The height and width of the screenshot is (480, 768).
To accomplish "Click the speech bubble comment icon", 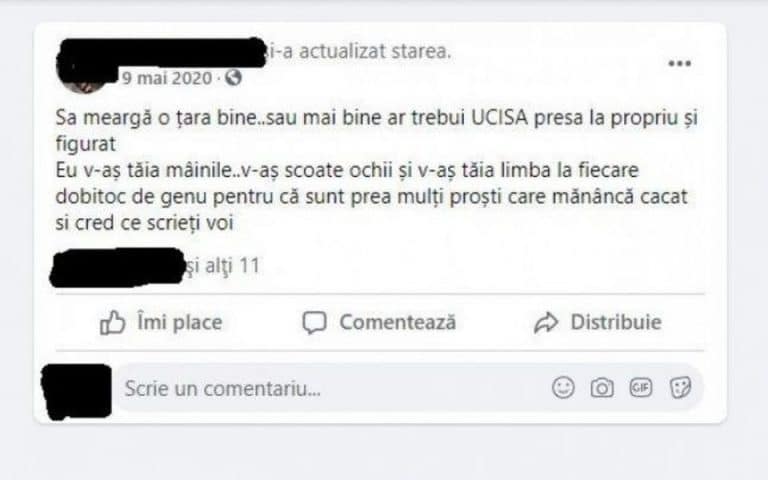I will [x=314, y=323].
